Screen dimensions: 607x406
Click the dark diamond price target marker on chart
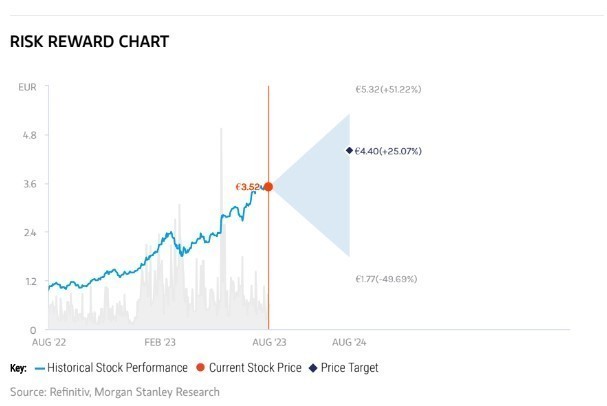349,150
